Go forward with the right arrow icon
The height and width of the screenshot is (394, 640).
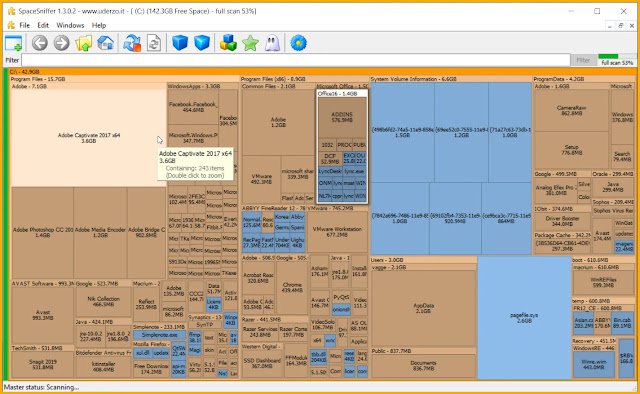tap(62, 43)
